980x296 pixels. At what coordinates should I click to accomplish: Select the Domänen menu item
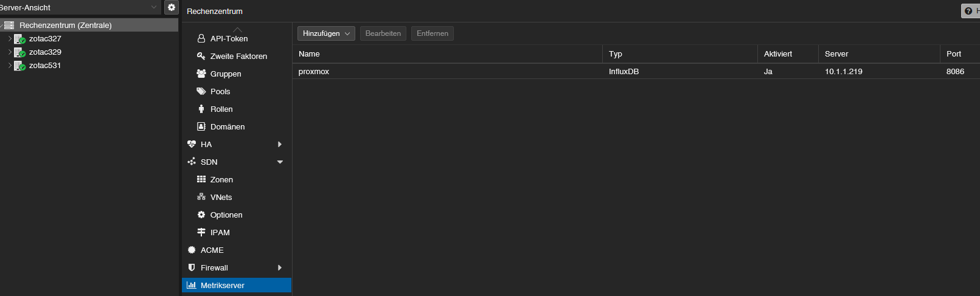click(x=228, y=126)
